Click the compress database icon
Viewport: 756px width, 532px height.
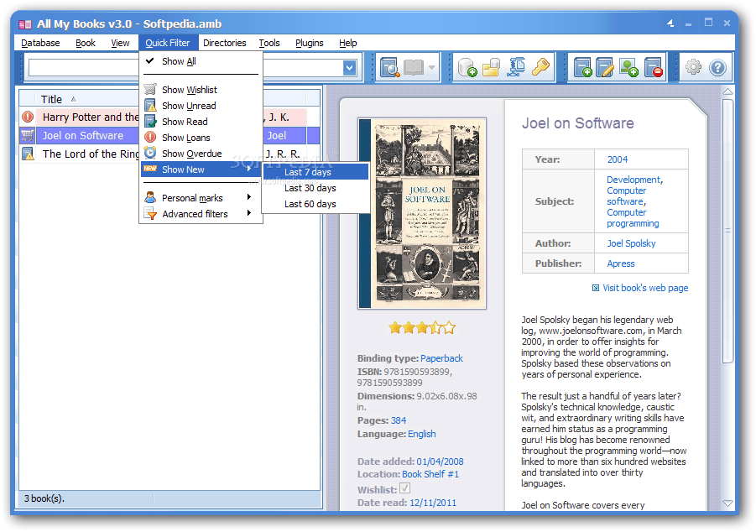point(516,67)
